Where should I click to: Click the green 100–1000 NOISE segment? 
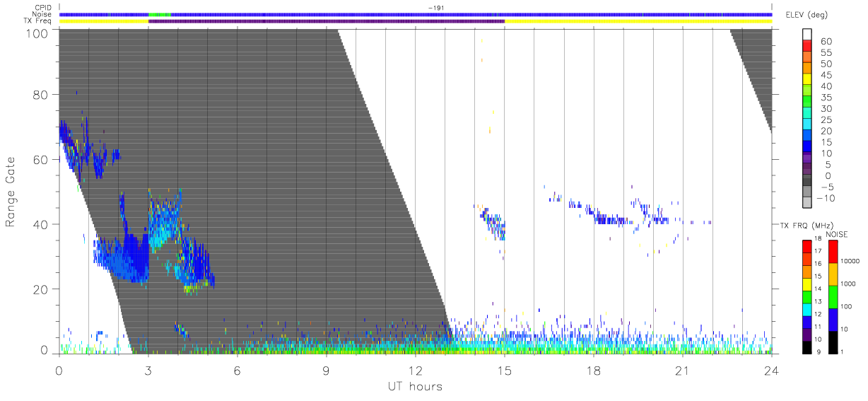(x=833, y=296)
